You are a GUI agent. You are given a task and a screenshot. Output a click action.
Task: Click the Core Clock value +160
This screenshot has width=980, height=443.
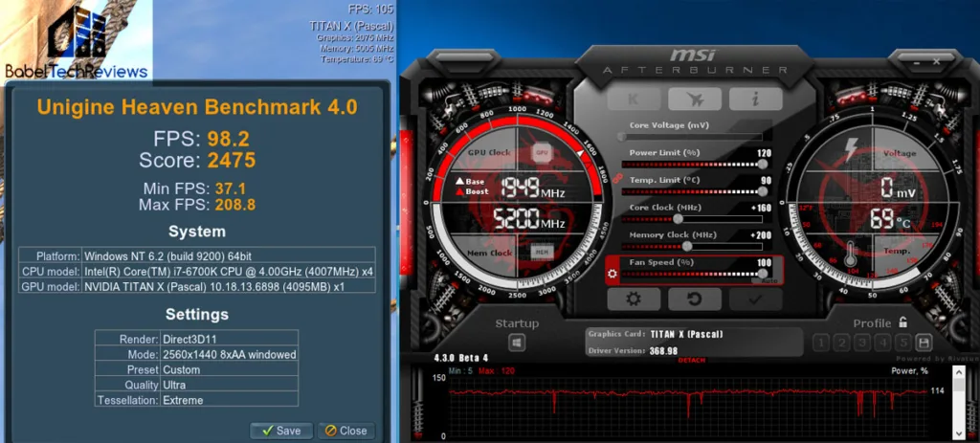(761, 208)
